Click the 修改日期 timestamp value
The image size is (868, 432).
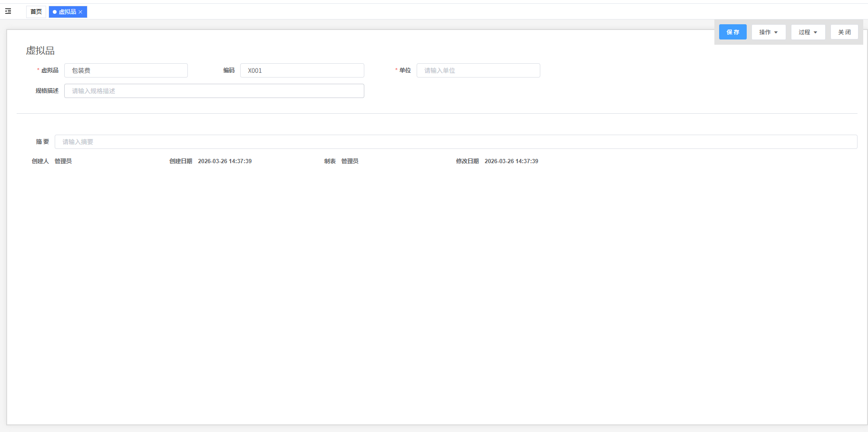[511, 161]
